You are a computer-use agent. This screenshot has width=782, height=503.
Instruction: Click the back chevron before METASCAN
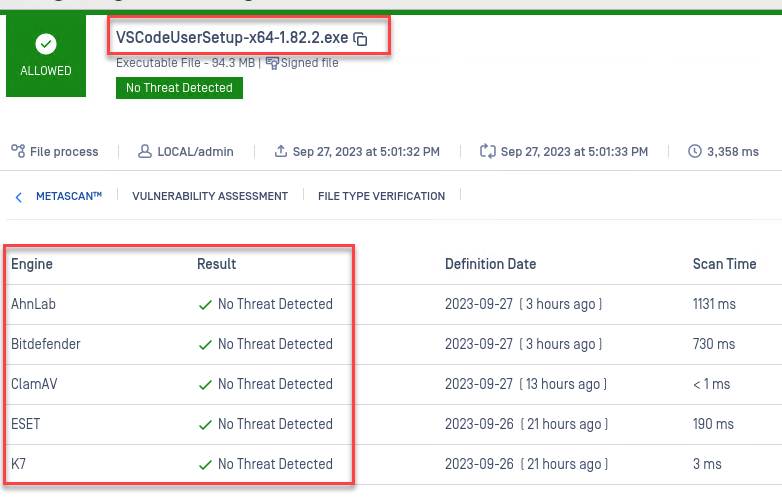(x=19, y=197)
